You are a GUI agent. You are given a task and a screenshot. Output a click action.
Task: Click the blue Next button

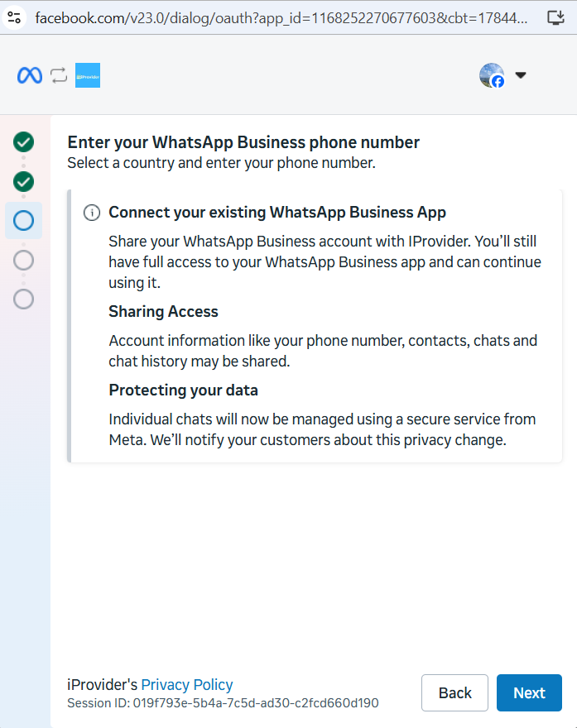(529, 692)
